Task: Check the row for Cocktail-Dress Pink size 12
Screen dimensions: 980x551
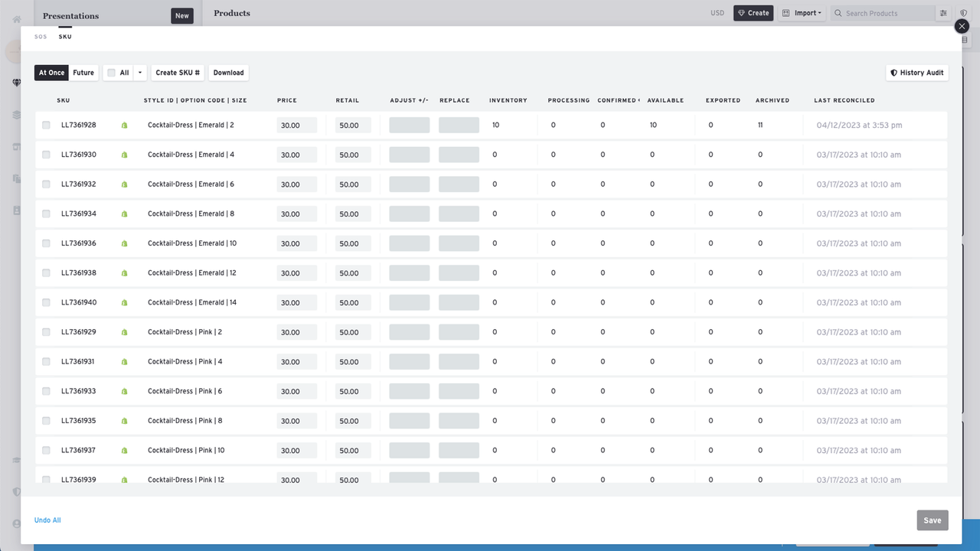Action: point(46,480)
